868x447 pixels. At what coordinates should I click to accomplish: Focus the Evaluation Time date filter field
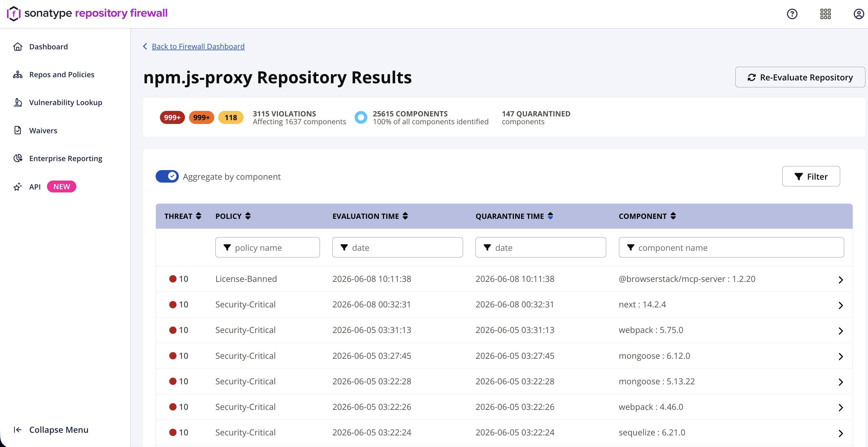coord(398,247)
